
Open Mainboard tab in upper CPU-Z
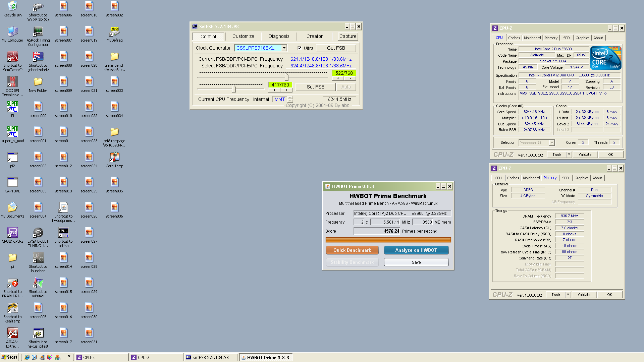point(532,38)
